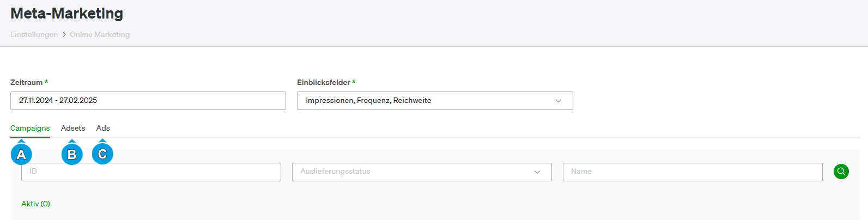Go to Einstellungen breadcrumb link
Viewport: 868px width, 220px height.
(x=34, y=34)
